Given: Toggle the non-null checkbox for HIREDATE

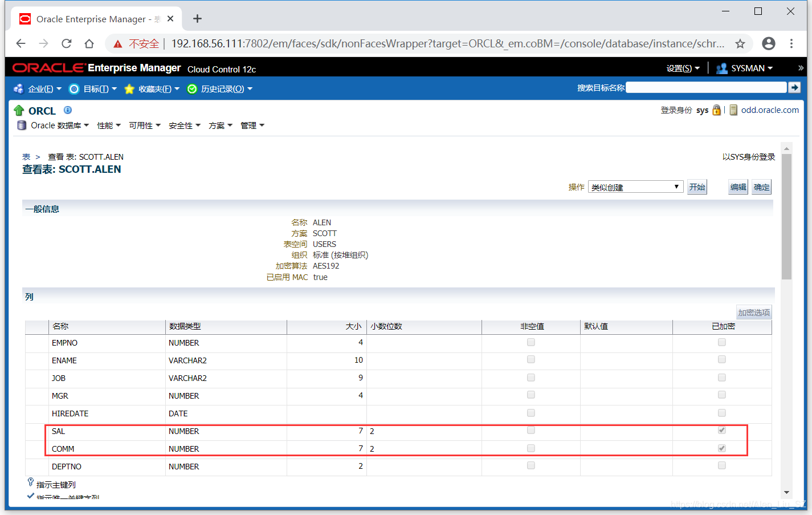Looking at the screenshot, I should tap(531, 413).
